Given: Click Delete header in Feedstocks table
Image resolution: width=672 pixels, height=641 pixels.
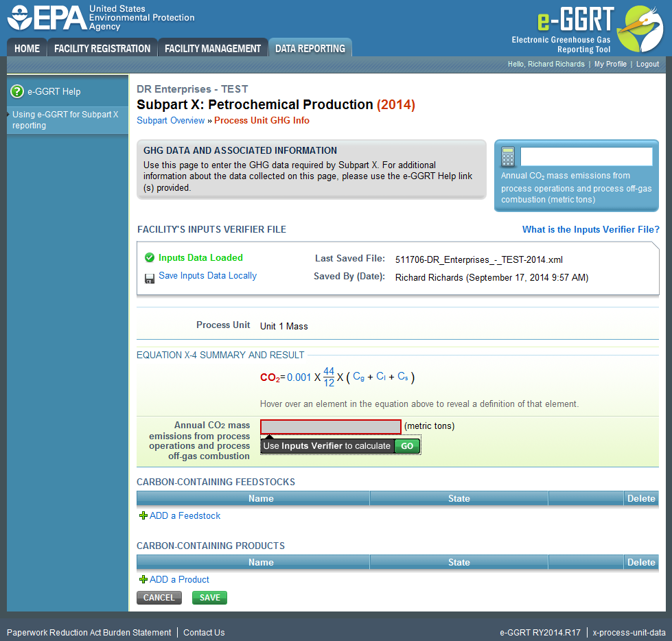Looking at the screenshot, I should [641, 498].
